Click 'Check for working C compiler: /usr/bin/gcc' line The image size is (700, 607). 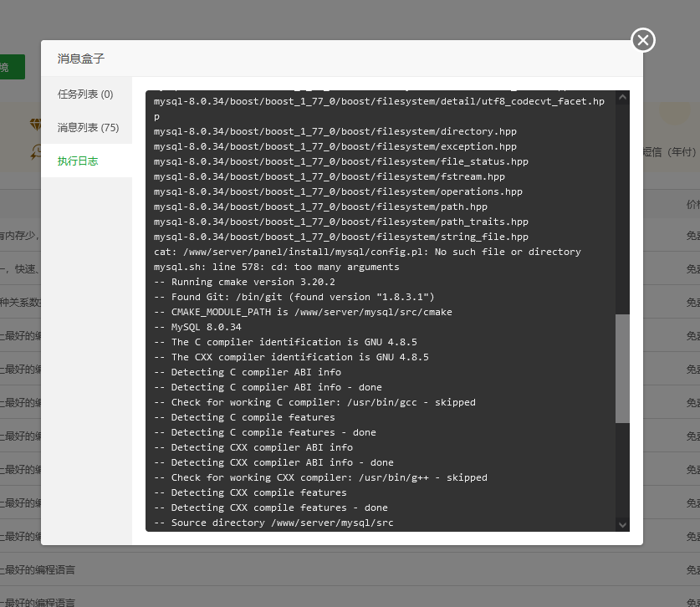coord(314,403)
